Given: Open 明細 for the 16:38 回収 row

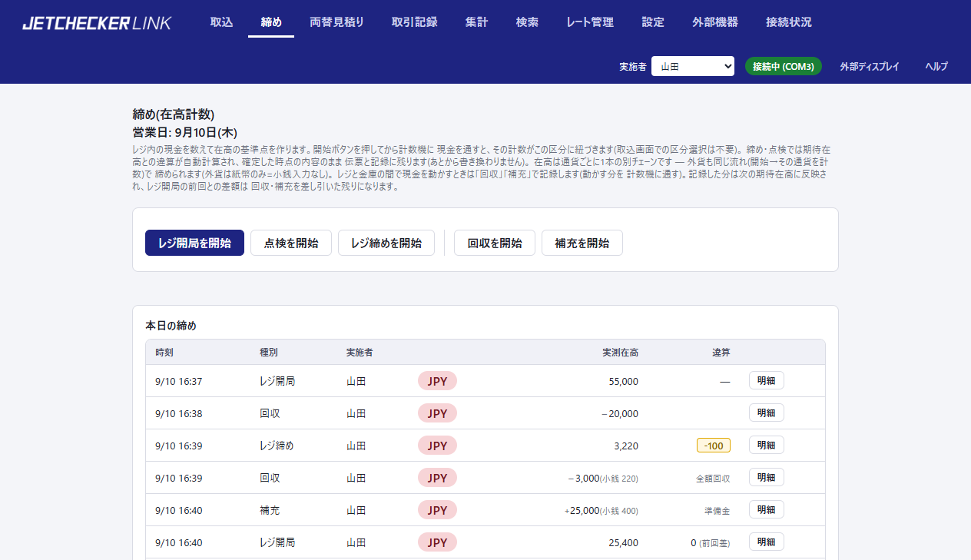Looking at the screenshot, I should (x=767, y=413).
